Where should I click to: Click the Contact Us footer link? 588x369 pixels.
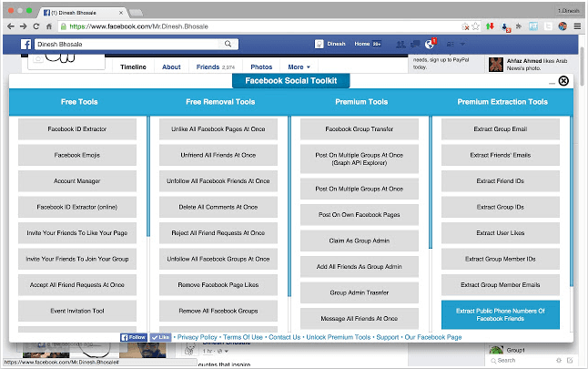click(285, 337)
